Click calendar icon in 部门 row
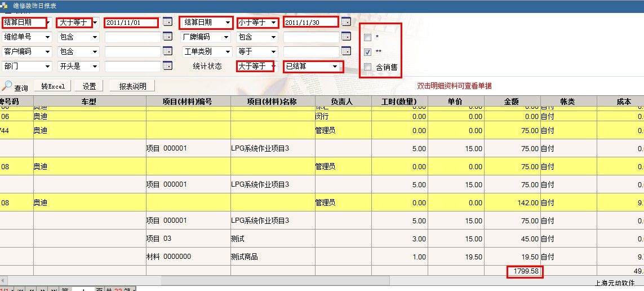 (167, 66)
